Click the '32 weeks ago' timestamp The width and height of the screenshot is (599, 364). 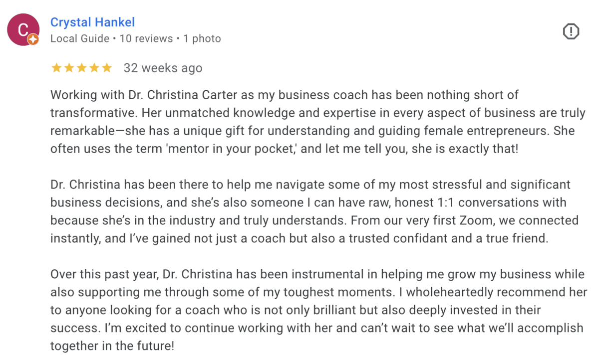(x=163, y=68)
